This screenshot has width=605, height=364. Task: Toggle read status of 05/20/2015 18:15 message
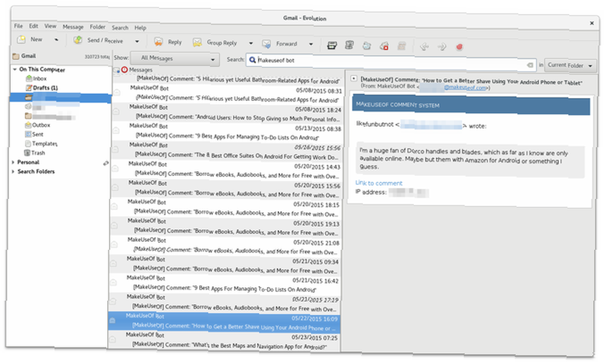[x=114, y=206]
